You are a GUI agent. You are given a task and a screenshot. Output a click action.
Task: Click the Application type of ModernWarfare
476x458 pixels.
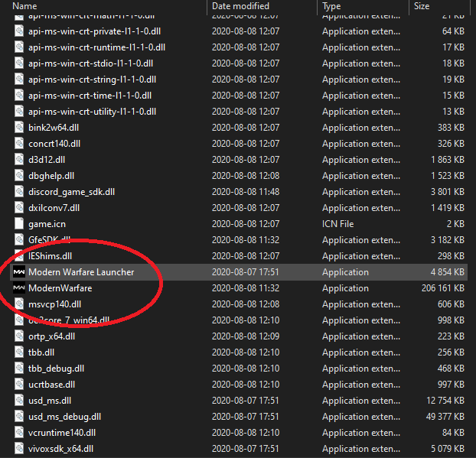pyautogui.click(x=345, y=288)
